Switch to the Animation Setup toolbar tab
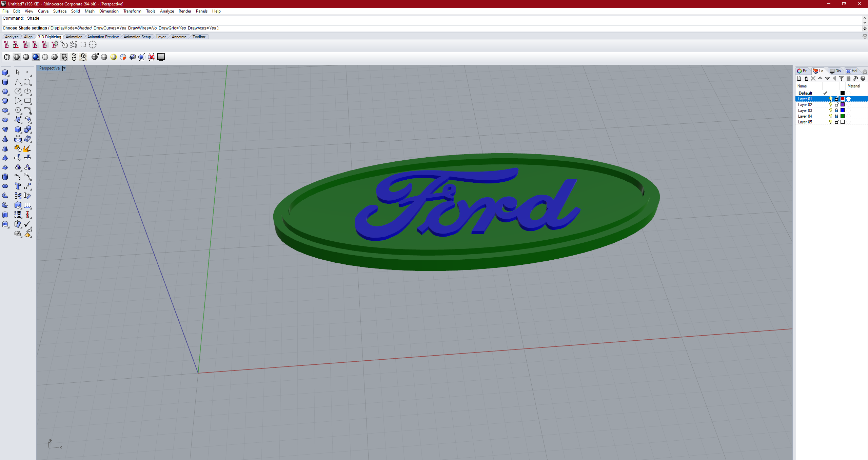 [x=137, y=37]
